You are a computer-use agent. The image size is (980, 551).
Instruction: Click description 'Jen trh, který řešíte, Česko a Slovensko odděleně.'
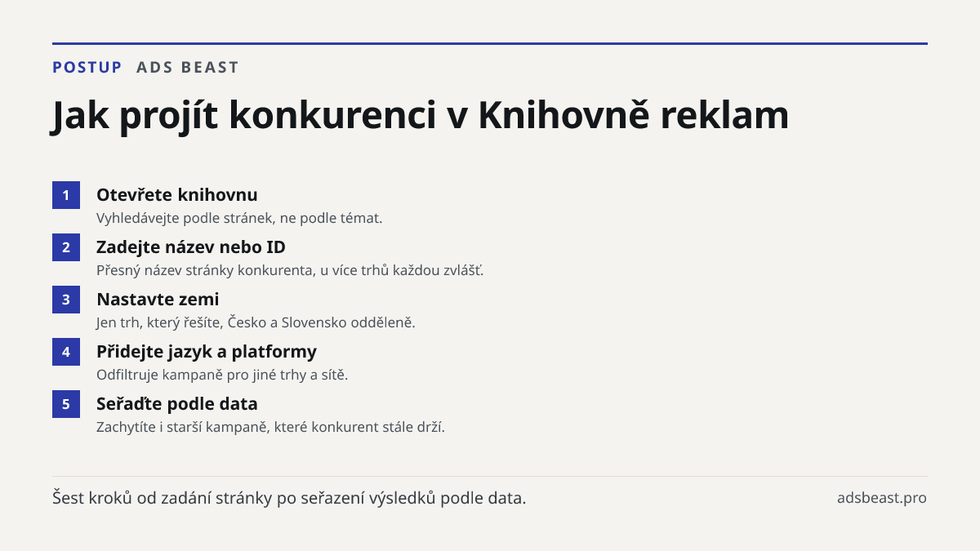point(256,322)
